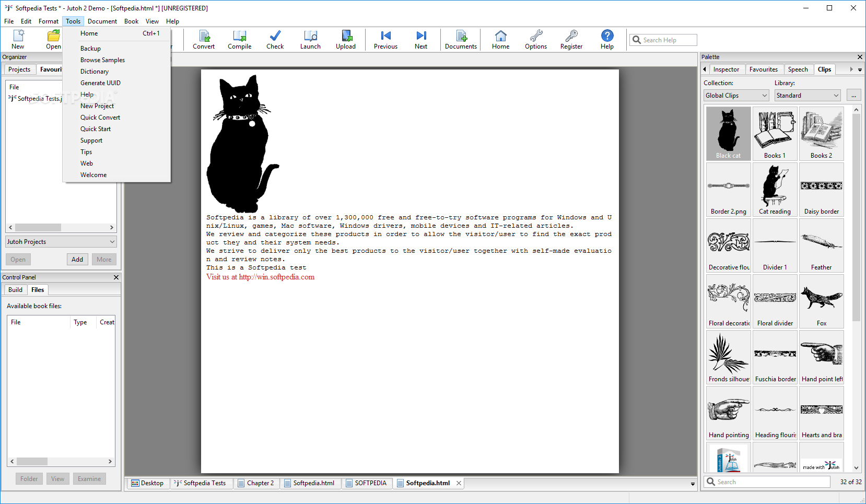This screenshot has height=504, width=866.
Task: Click the Search Help input field
Action: click(x=663, y=40)
